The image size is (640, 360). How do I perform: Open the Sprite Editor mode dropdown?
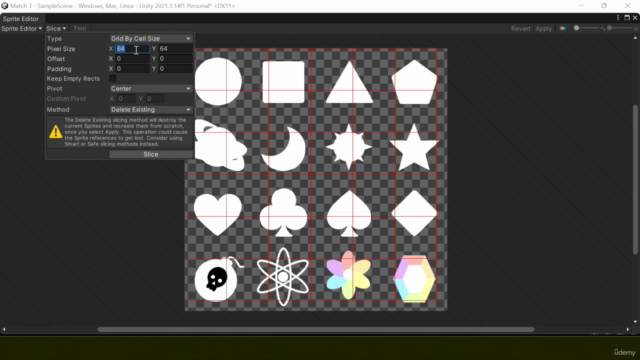coord(22,29)
